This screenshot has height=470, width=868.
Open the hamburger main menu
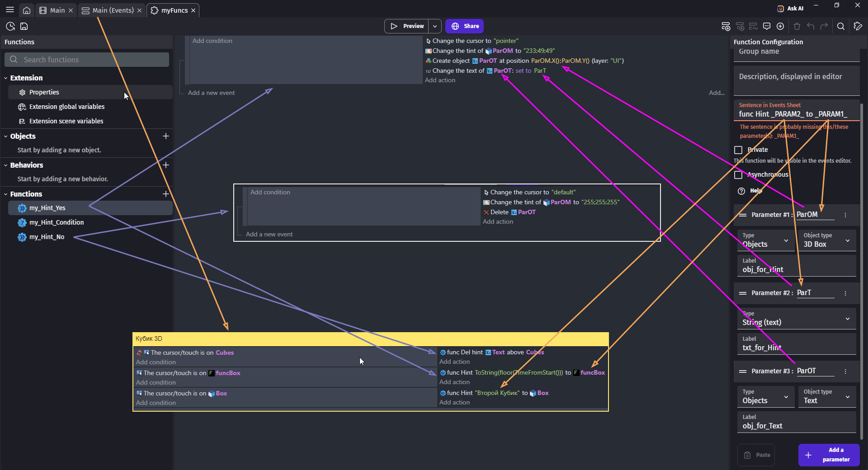(x=9, y=10)
